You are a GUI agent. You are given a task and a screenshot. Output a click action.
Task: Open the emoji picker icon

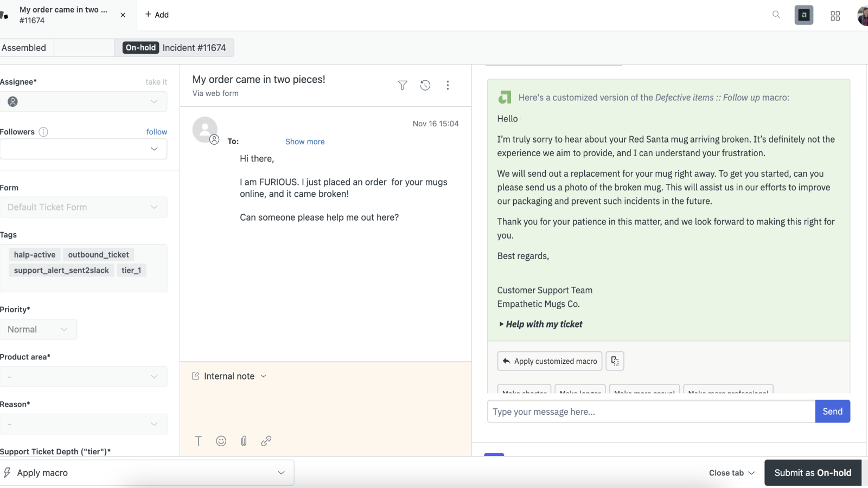point(221,441)
